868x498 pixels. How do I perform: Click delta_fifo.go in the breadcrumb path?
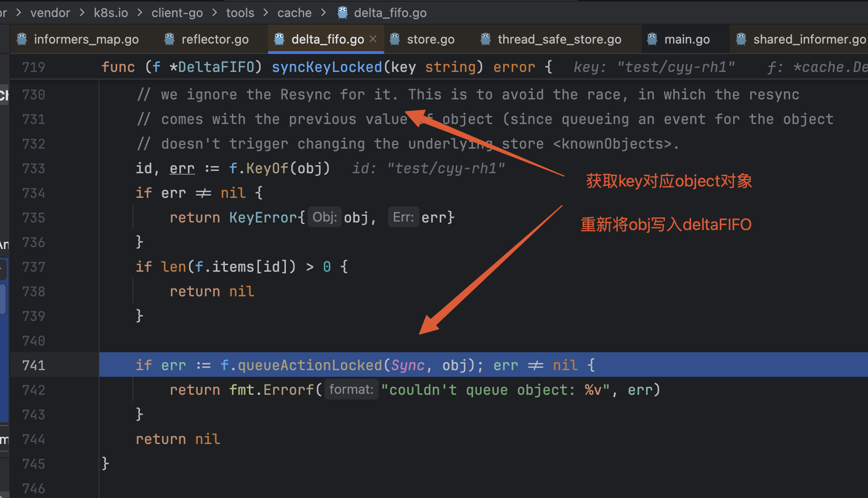coord(390,13)
